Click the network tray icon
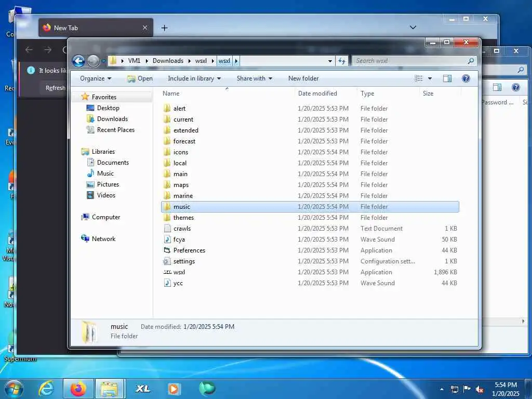The image size is (532, 399). tap(454, 390)
